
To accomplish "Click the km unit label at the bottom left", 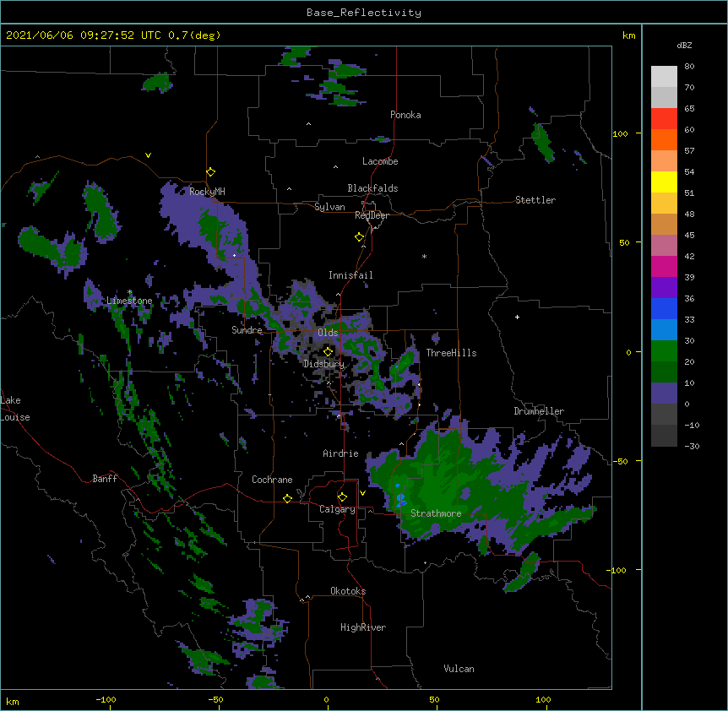I will pos(13,701).
